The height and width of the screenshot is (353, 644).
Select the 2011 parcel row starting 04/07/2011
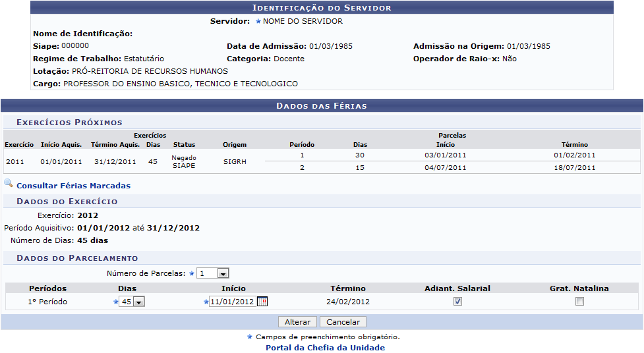tap(445, 168)
